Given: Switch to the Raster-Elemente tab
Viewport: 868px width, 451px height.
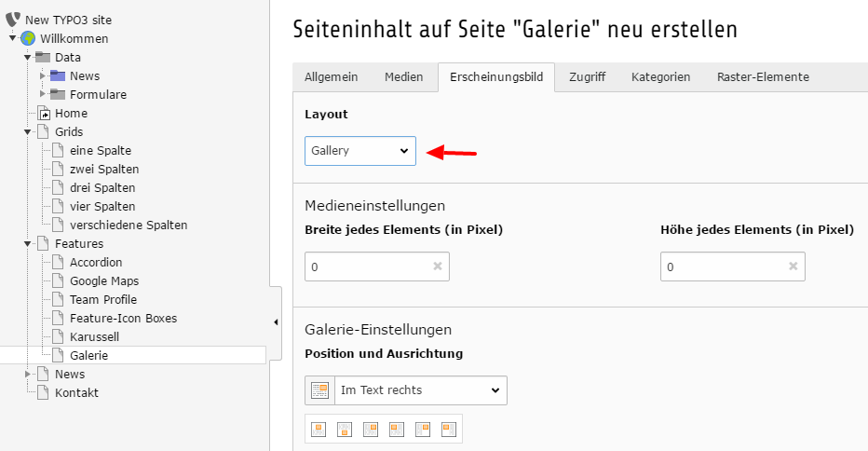Looking at the screenshot, I should [x=763, y=77].
